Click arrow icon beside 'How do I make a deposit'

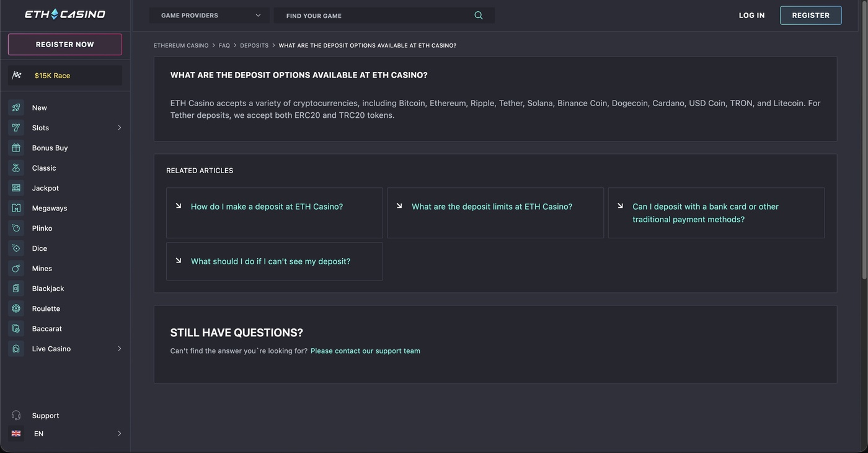(179, 205)
